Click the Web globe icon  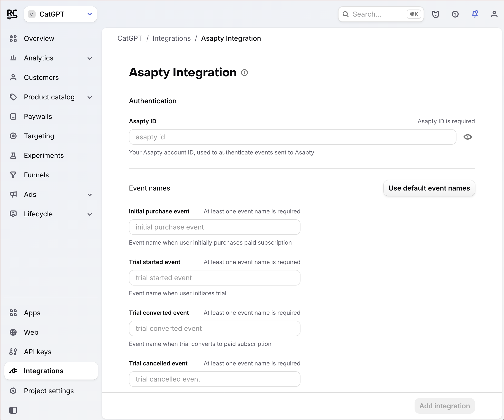coord(13,332)
